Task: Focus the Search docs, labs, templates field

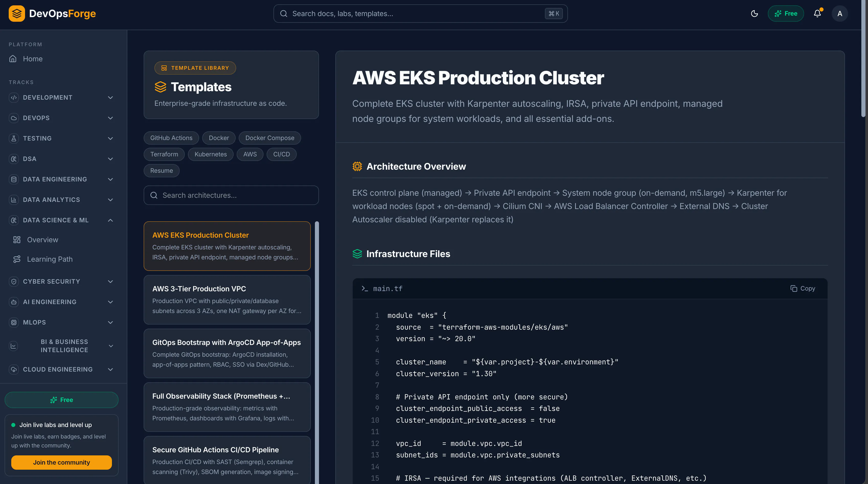Action: click(x=420, y=14)
